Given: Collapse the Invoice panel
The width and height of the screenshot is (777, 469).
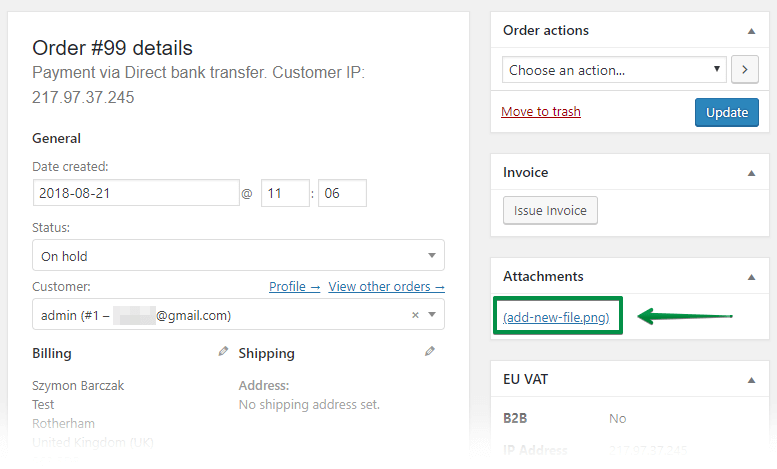Looking at the screenshot, I should tap(751, 173).
